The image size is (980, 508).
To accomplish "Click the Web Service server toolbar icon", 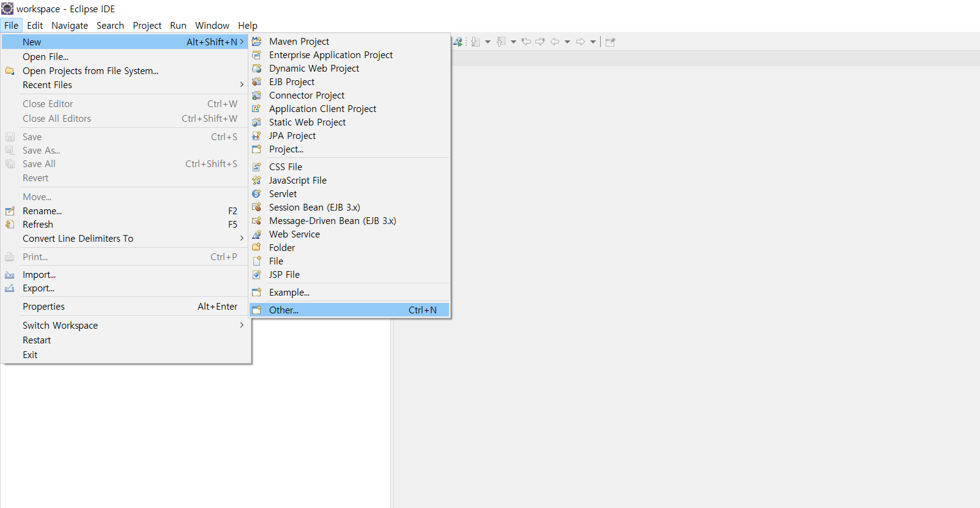I will pos(458,42).
